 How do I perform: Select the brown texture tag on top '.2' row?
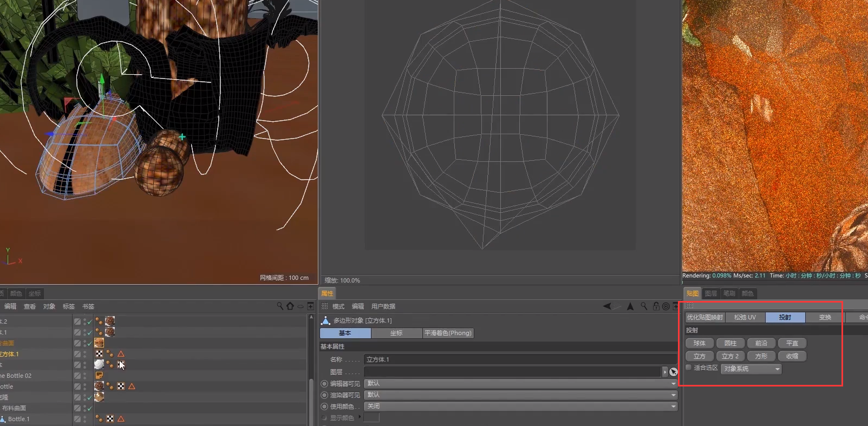click(110, 321)
